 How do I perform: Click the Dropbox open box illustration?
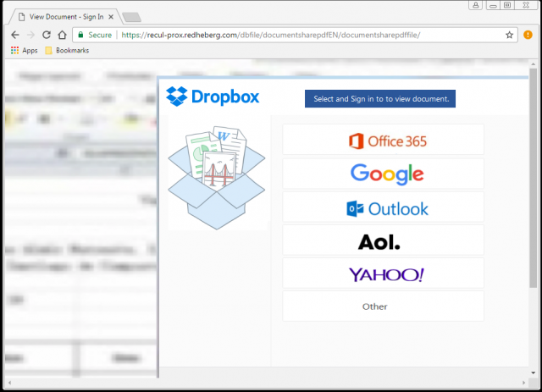(x=217, y=177)
